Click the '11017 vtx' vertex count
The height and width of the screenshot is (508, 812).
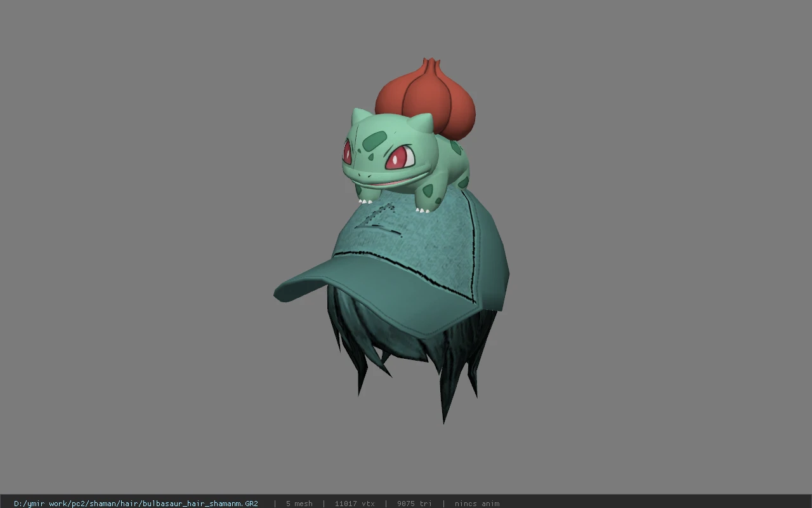(x=355, y=504)
